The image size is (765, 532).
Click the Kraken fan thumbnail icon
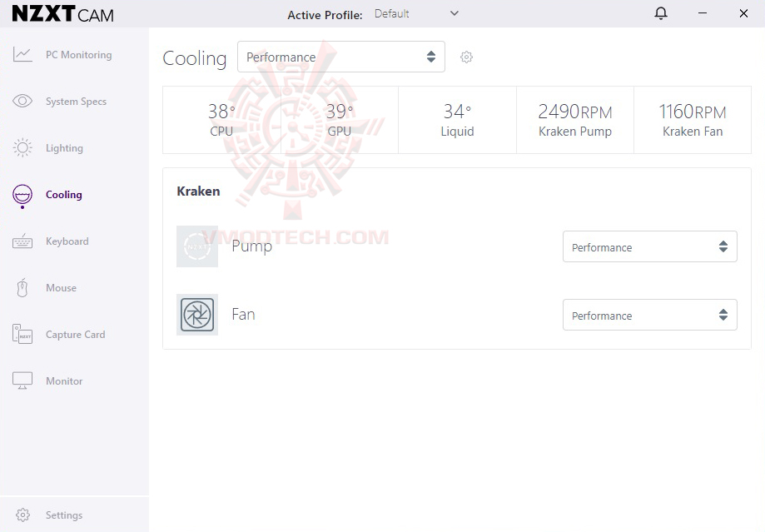pyautogui.click(x=197, y=315)
